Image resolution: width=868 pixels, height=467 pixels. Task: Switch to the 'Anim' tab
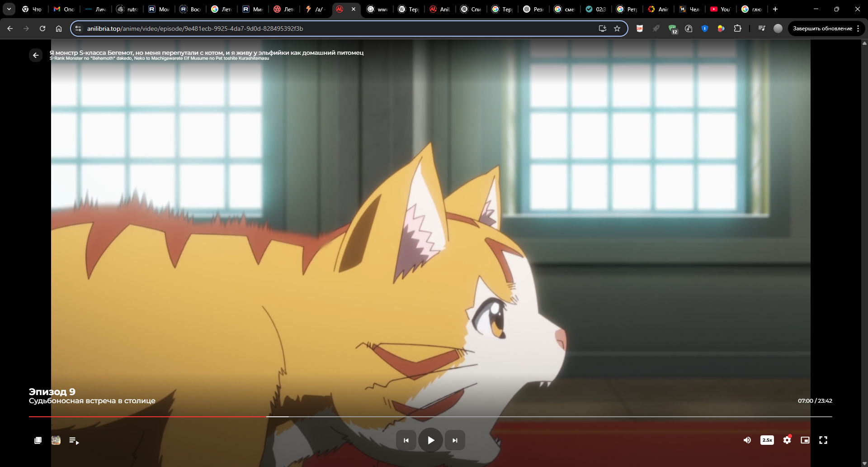pyautogui.click(x=658, y=9)
